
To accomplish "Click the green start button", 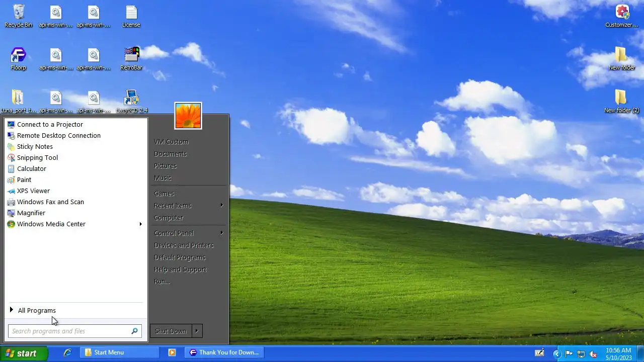I will (24, 353).
